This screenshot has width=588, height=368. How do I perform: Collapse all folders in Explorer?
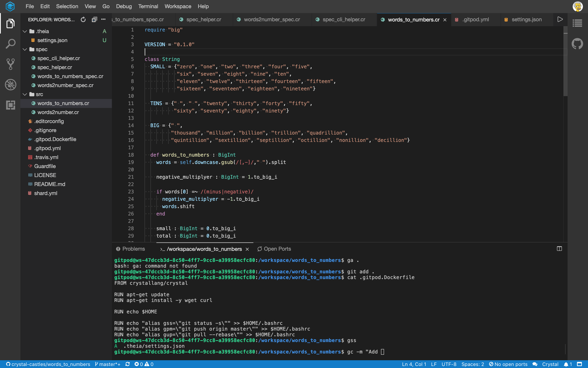94,19
